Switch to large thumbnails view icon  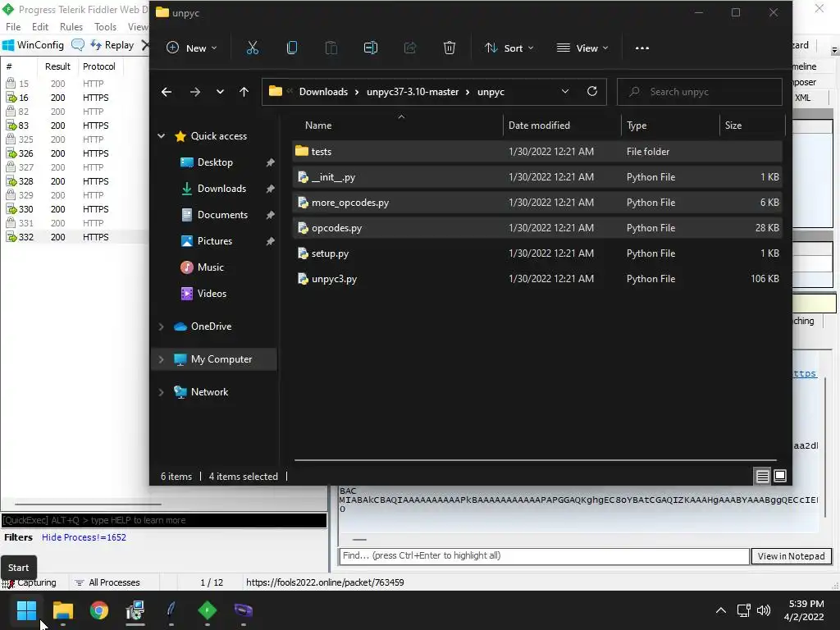pos(780,476)
